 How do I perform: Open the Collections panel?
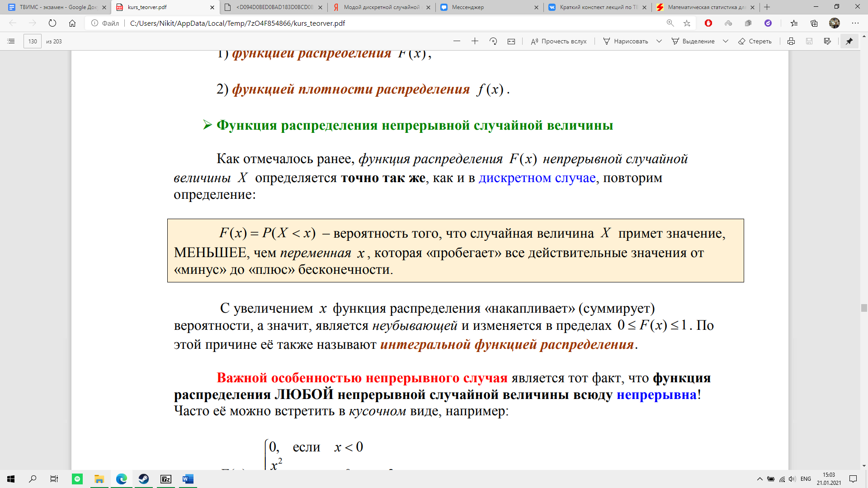814,23
